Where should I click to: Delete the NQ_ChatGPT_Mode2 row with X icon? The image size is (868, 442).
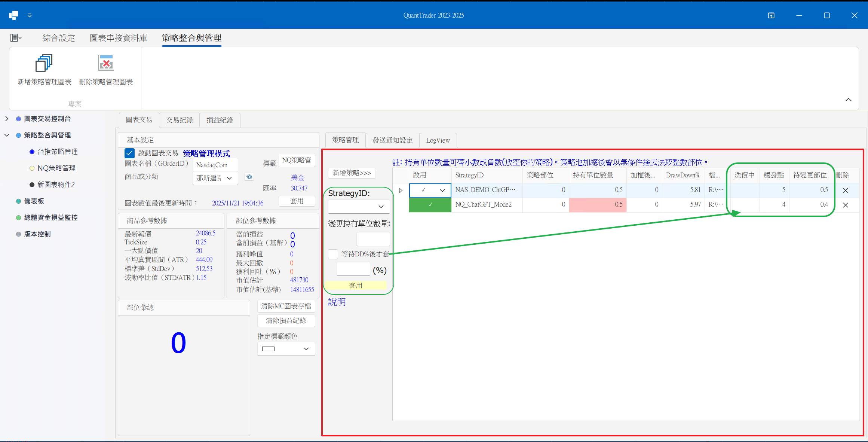pos(845,205)
